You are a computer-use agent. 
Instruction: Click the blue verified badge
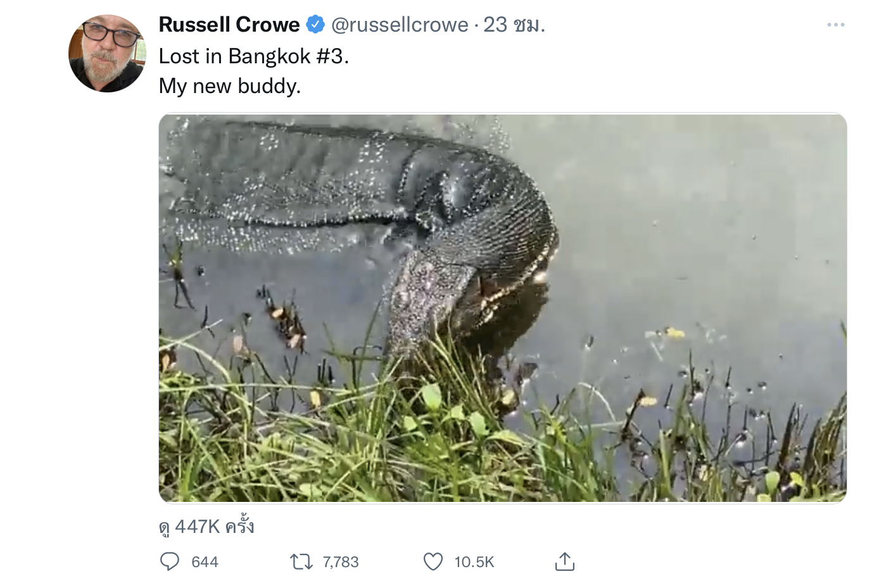click(x=315, y=25)
